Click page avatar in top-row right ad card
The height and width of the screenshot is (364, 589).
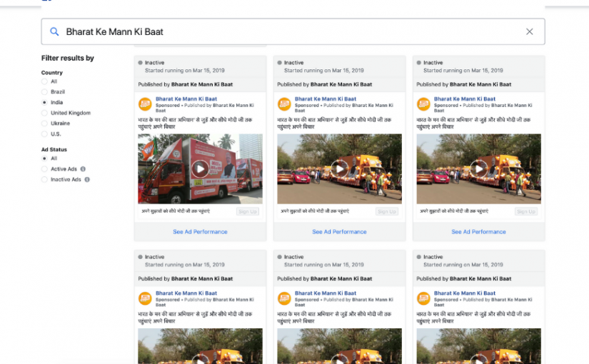coord(423,104)
